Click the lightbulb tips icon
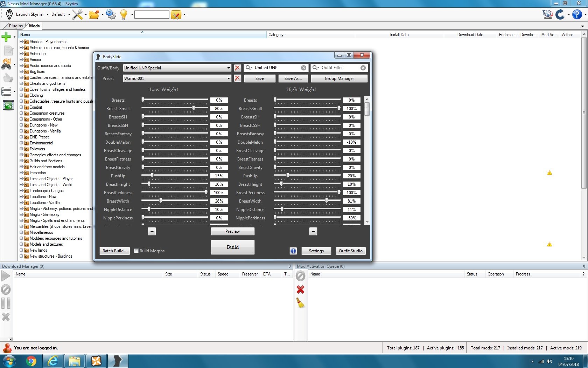The width and height of the screenshot is (588, 368). (124, 14)
